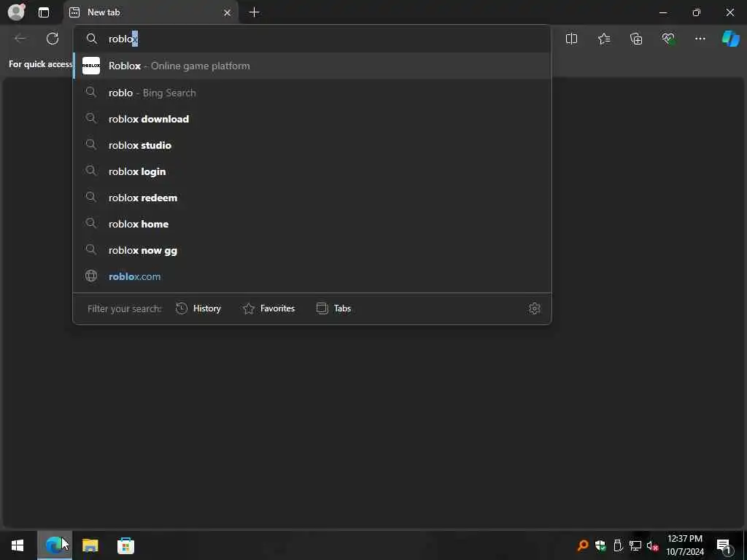
Task: Select the 'roblox now gg' suggestion
Action: click(x=312, y=249)
